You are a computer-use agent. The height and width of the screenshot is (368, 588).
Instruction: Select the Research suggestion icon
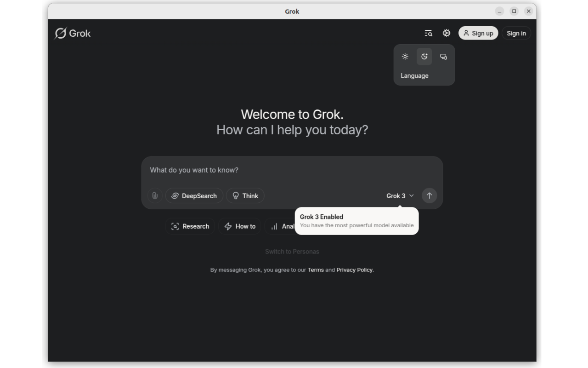pyautogui.click(x=175, y=226)
